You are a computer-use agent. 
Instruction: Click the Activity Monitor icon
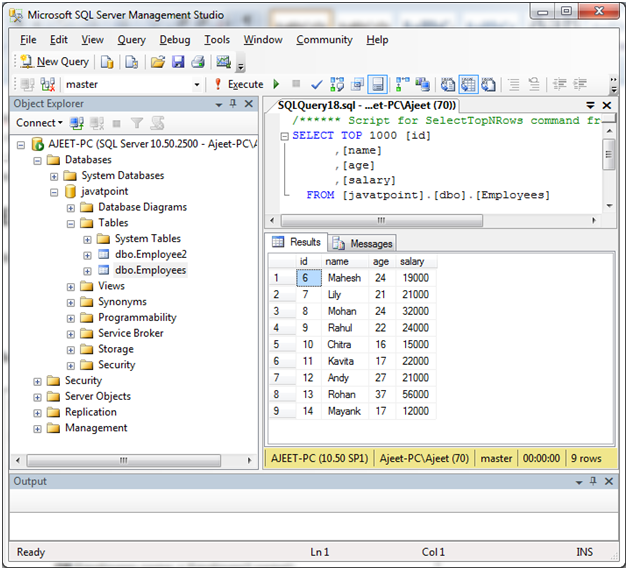coord(223,62)
